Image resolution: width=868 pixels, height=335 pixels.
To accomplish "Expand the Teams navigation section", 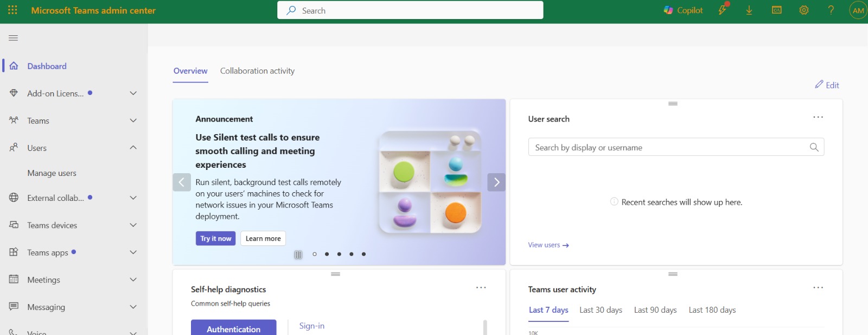I will [x=133, y=121].
